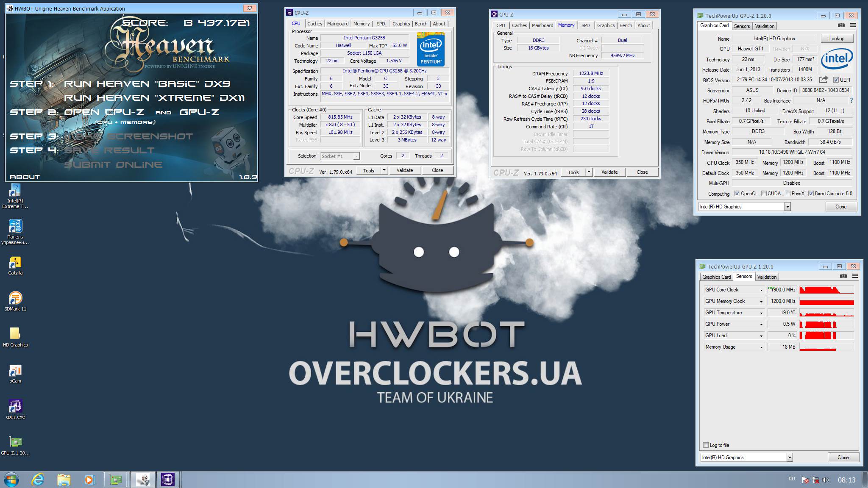
Task: Expand Tools dropdown arrow in CPU-Z CPU window
Action: (384, 170)
